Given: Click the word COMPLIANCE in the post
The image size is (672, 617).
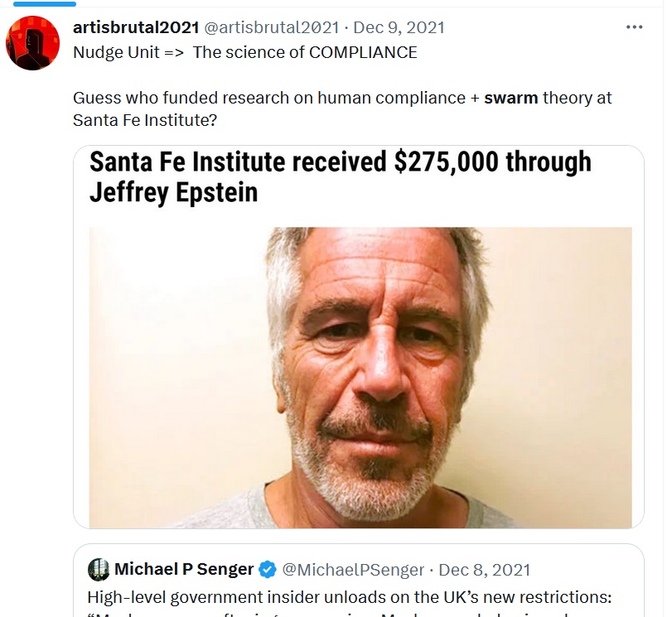Looking at the screenshot, I should (x=363, y=52).
